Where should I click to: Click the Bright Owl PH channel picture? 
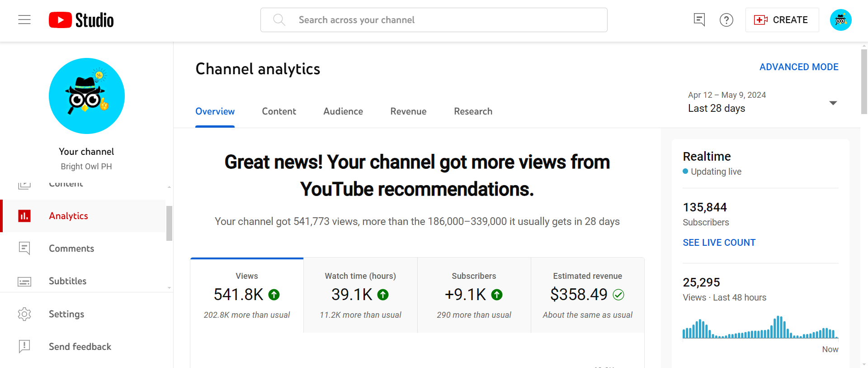[87, 96]
